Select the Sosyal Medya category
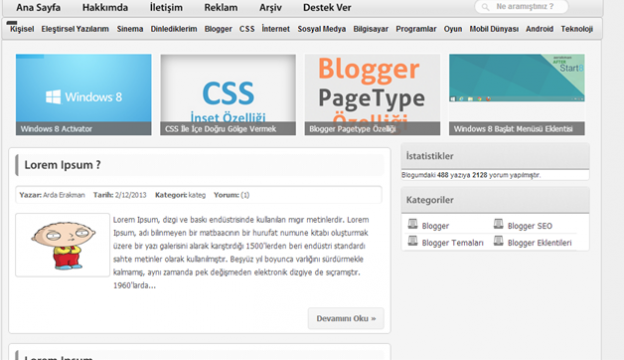Viewport: 624px width, 360px height. click(x=322, y=29)
